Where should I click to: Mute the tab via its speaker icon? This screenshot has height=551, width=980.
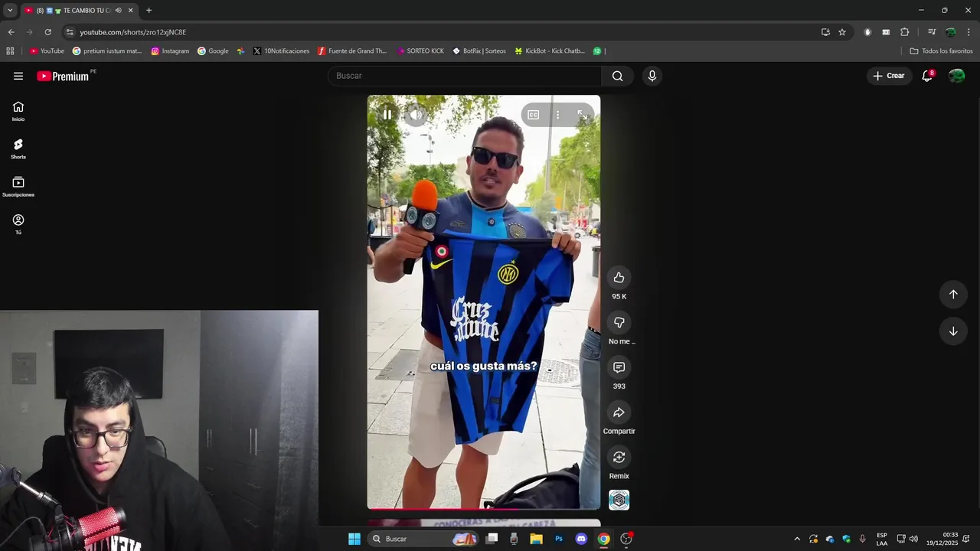coord(118,11)
